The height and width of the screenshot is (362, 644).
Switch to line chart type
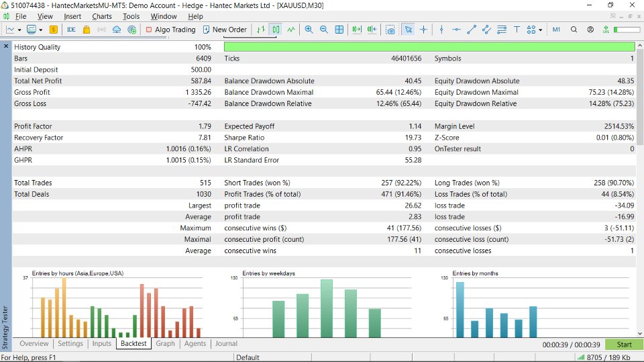click(x=291, y=30)
